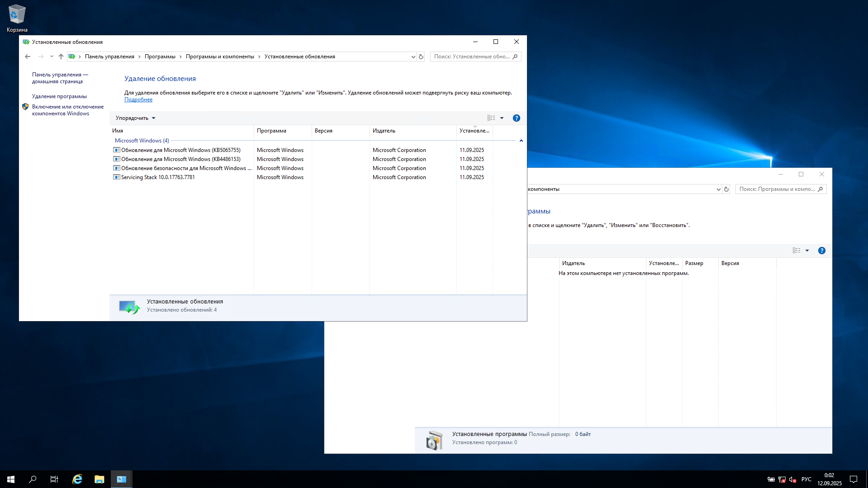This screenshot has width=868, height=488.
Task: Open Панель управления — домашняя страница link
Action: click(60, 78)
